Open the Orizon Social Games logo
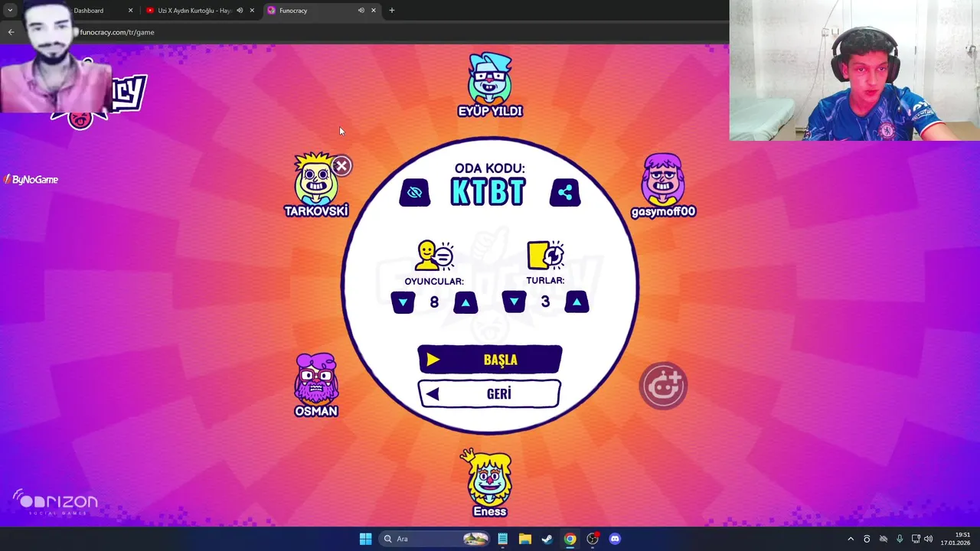 pyautogui.click(x=55, y=503)
